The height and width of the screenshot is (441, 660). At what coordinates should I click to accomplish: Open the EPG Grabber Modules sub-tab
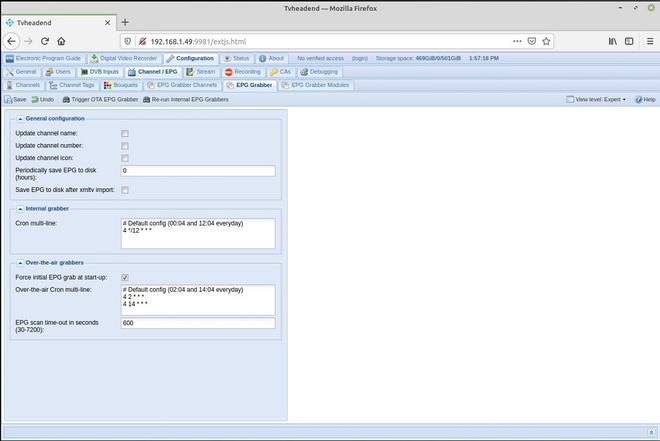pos(315,85)
